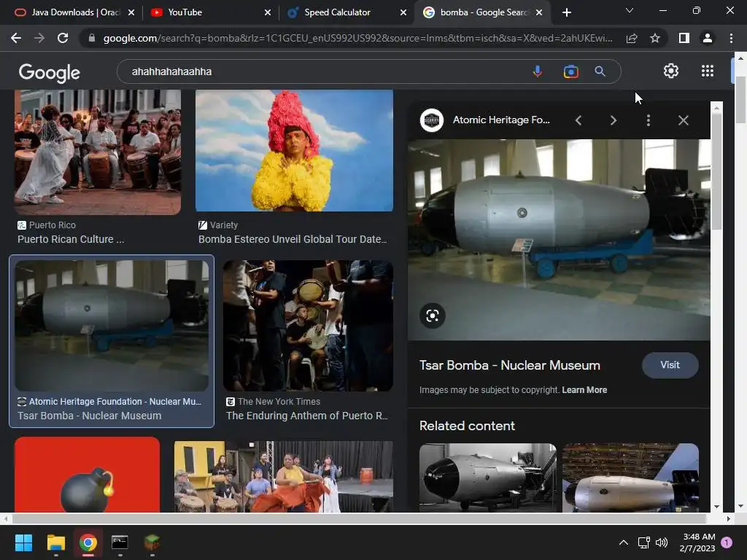
Task: Click the browser forward arrow
Action: 39,38
